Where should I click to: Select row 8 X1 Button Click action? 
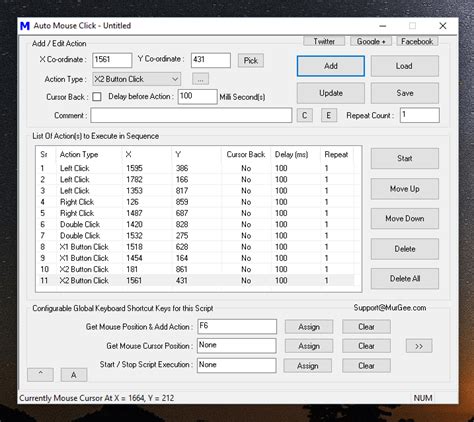pyautogui.click(x=195, y=247)
